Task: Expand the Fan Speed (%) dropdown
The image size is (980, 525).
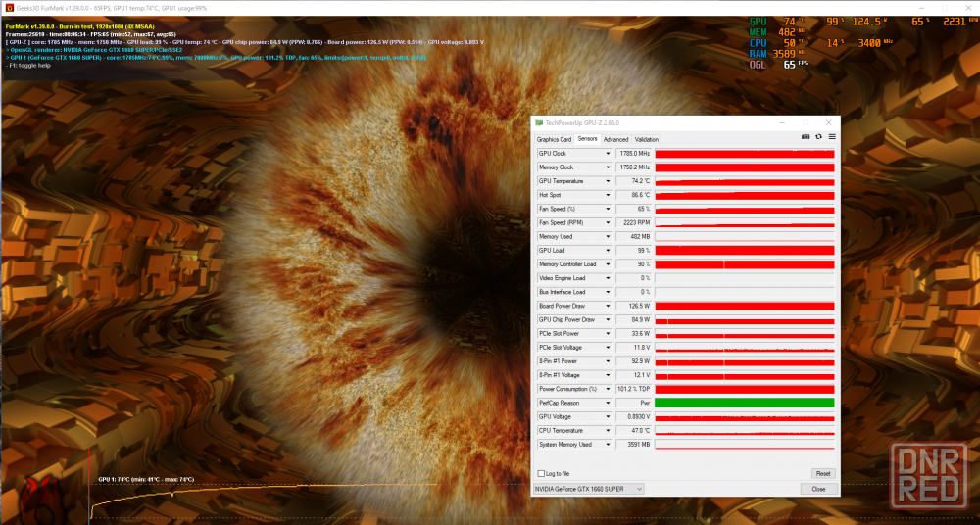Action: pyautogui.click(x=607, y=210)
